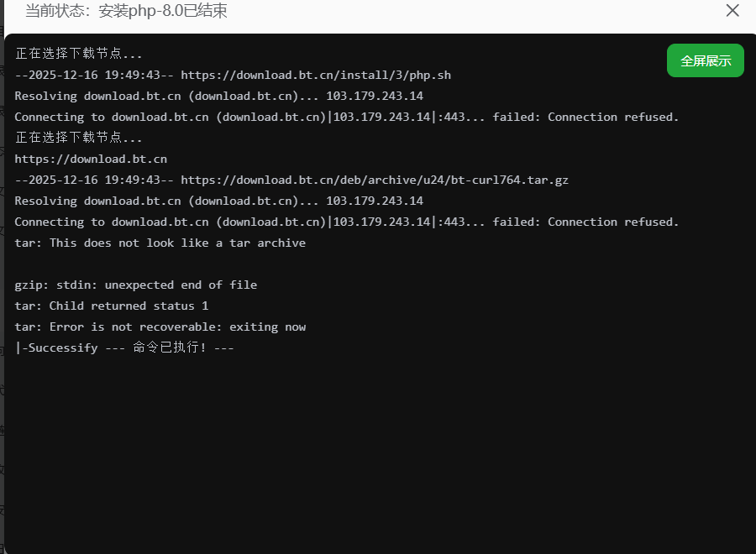Click the Successify 命令已执行 final line

pyautogui.click(x=124, y=348)
